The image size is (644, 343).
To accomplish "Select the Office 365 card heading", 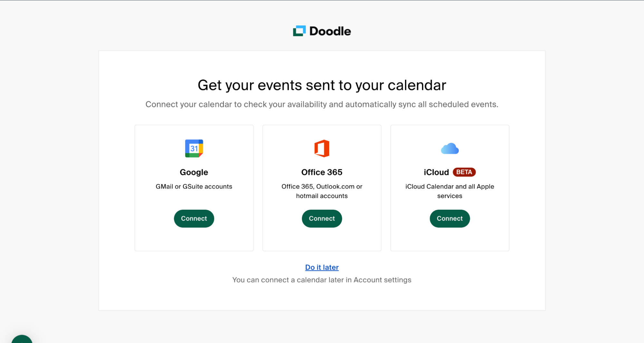I will point(322,172).
